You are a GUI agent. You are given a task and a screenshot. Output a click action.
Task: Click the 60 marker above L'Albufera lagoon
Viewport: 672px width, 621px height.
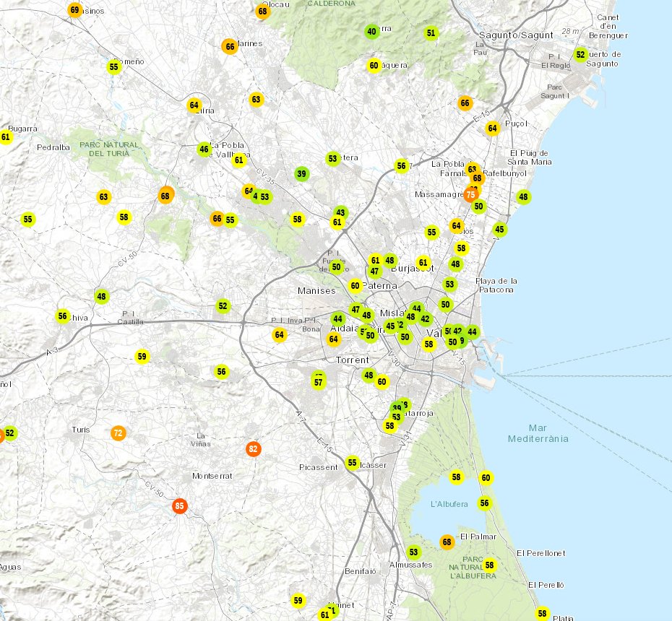[x=486, y=477]
